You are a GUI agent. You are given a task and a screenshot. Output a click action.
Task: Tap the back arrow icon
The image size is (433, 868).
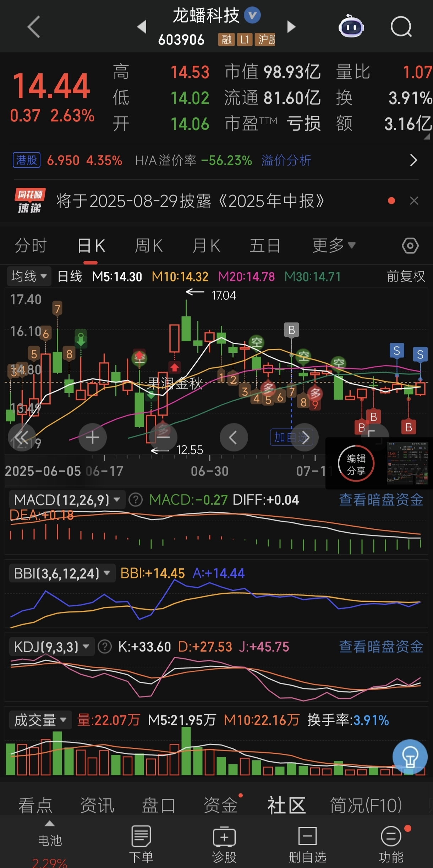[x=34, y=27]
